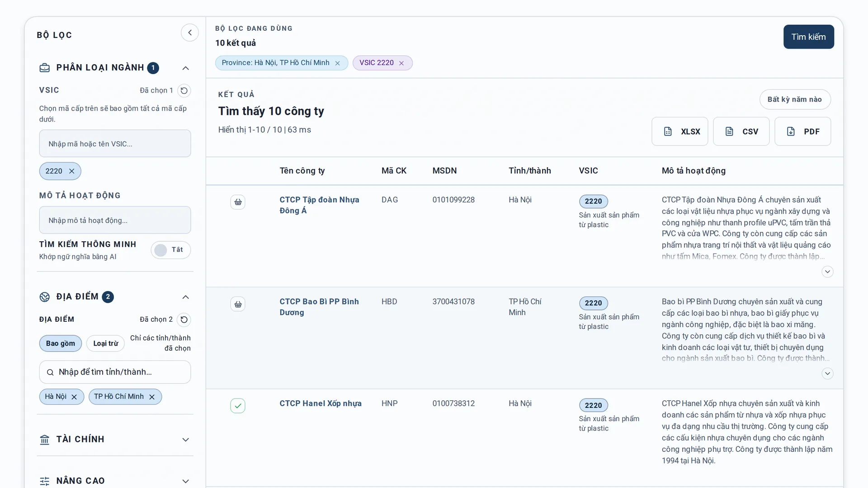The height and width of the screenshot is (488, 868).
Task: Click MSDN value 3700431078
Action: (x=453, y=301)
